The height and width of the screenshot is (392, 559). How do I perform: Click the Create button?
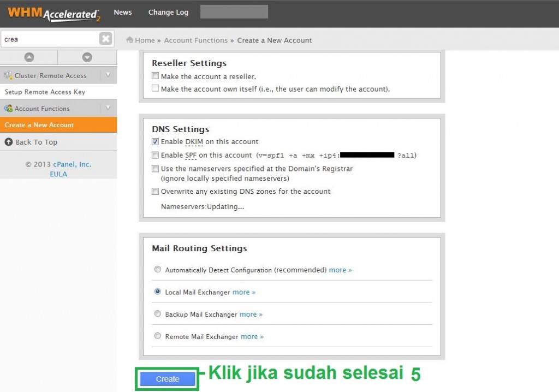167,379
